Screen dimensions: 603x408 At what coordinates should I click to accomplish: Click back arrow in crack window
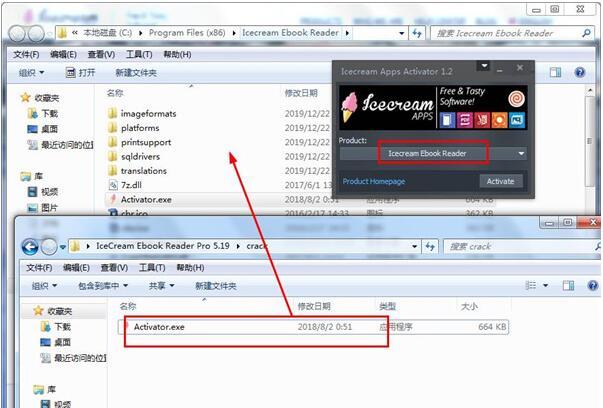coord(30,246)
